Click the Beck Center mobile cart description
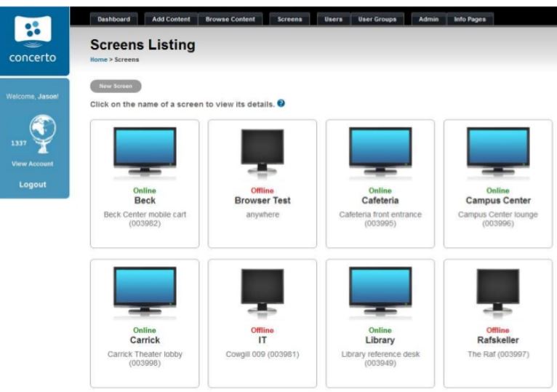Screen dimensions: 557x392 point(145,219)
